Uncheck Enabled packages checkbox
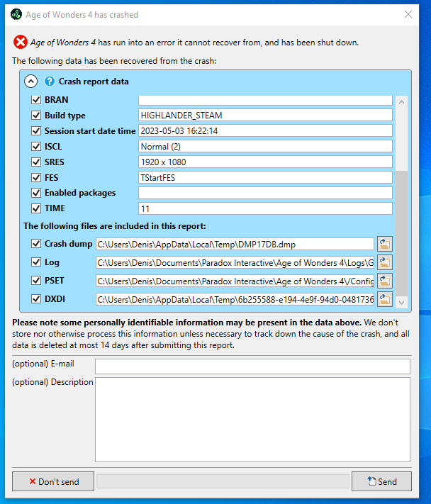 [x=36, y=193]
